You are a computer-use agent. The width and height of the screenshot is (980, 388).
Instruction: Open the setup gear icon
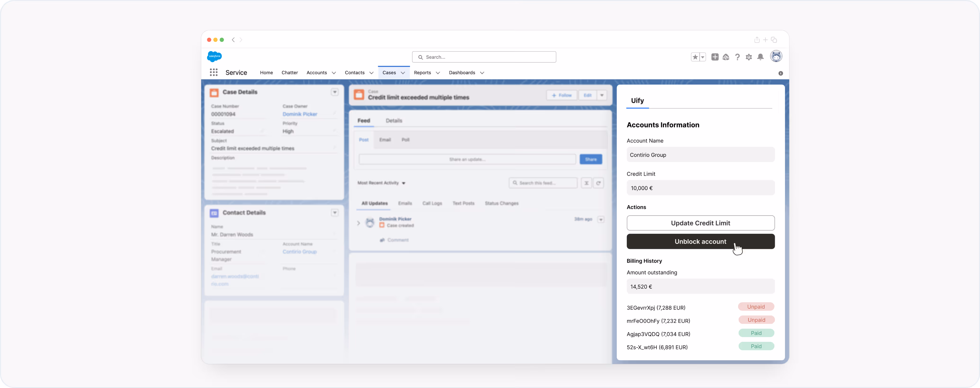coord(749,57)
